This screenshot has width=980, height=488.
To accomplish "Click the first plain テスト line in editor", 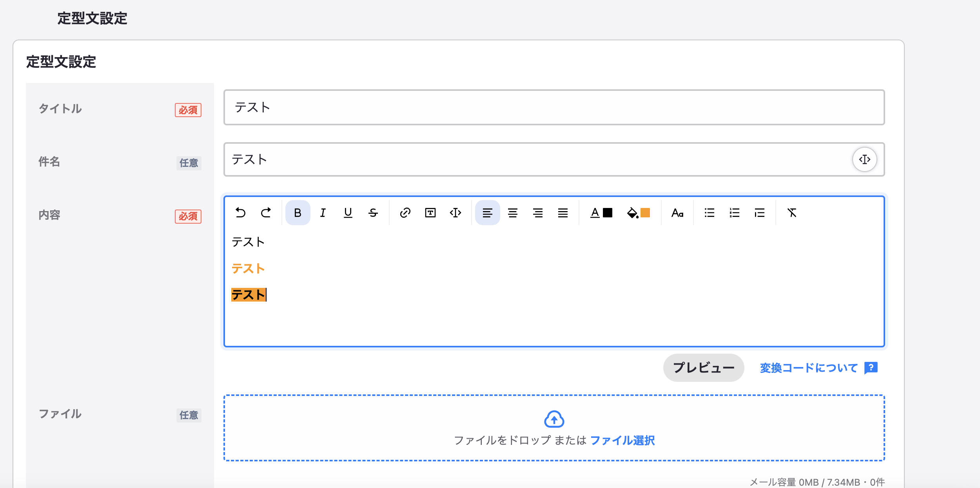I will click(248, 242).
